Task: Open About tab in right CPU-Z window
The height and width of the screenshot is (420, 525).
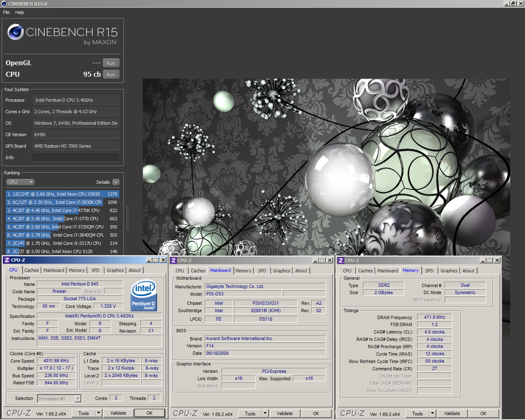Action: [468, 271]
